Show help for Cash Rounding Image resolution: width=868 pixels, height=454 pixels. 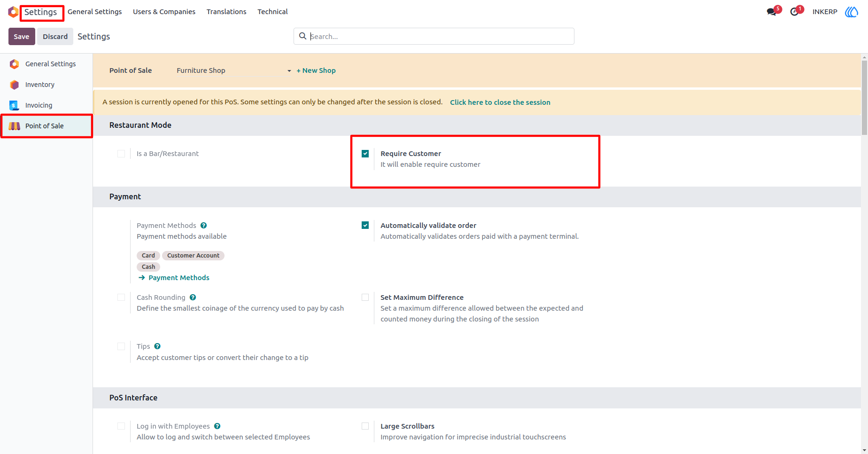193,297
